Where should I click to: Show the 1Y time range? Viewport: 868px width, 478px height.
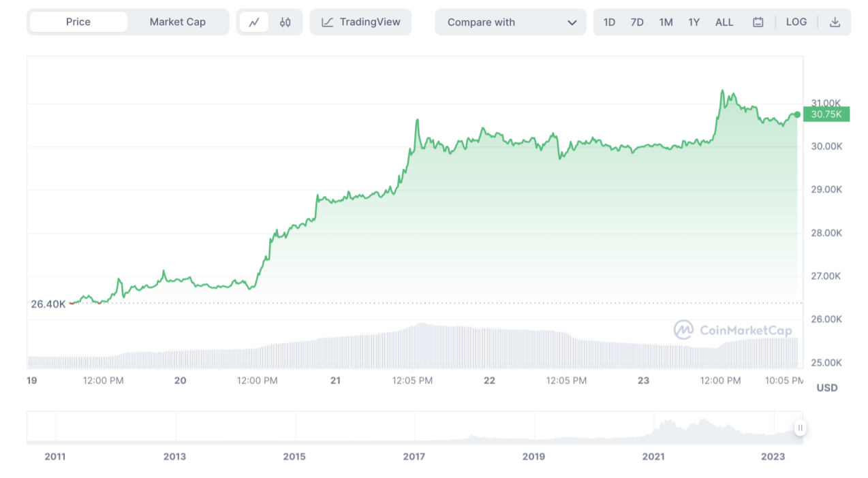click(694, 22)
